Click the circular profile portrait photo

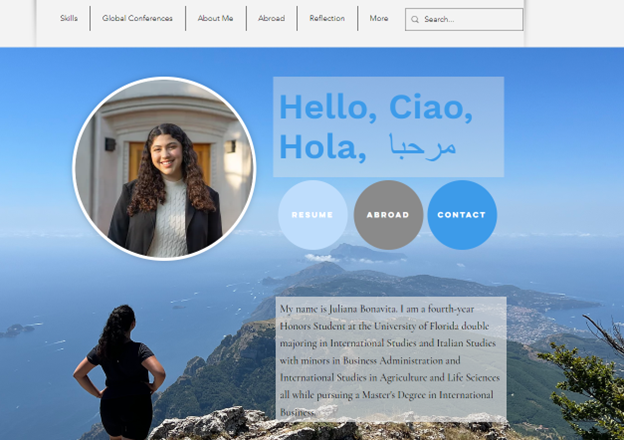click(164, 169)
